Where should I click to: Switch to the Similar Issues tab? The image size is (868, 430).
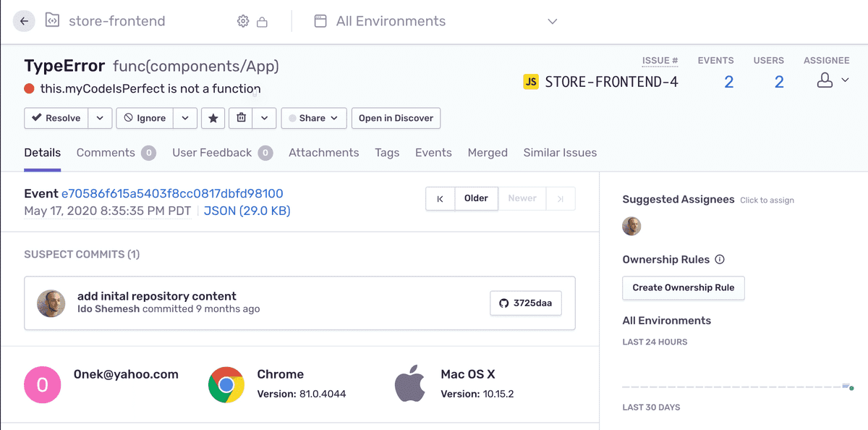pyautogui.click(x=560, y=153)
